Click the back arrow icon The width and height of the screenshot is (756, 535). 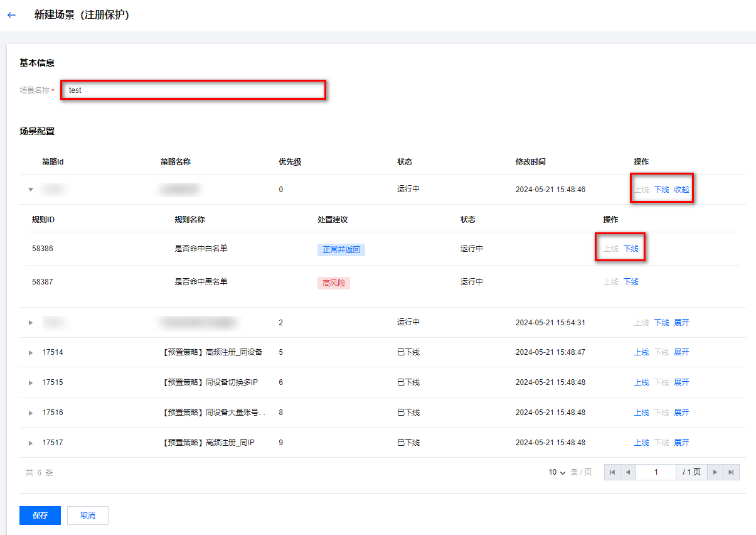pos(11,15)
